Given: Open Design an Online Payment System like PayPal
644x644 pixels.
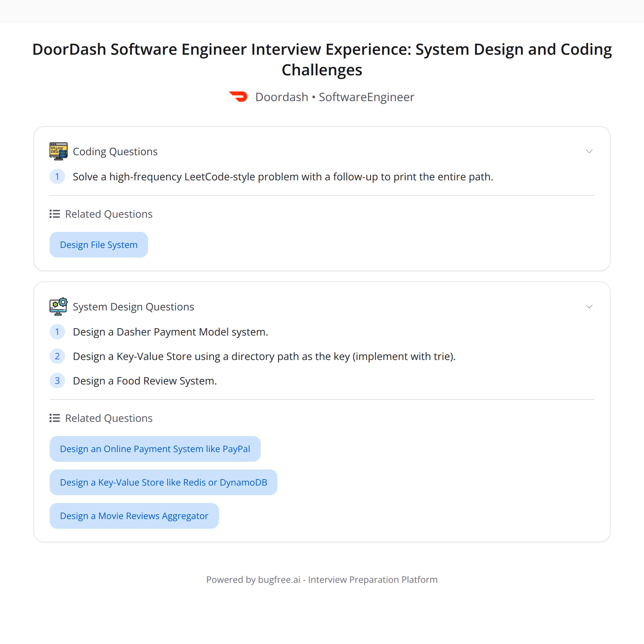Looking at the screenshot, I should pyautogui.click(x=155, y=449).
